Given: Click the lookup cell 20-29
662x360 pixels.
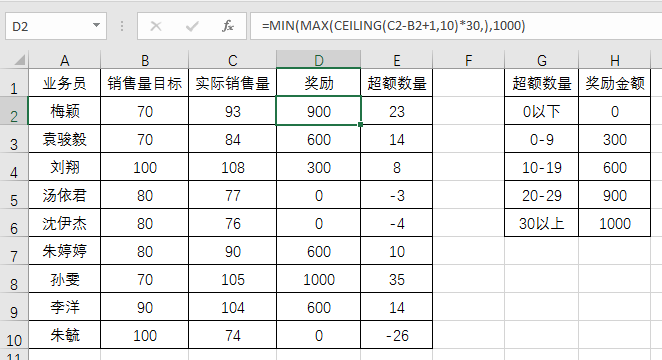Looking at the screenshot, I should 542,195.
